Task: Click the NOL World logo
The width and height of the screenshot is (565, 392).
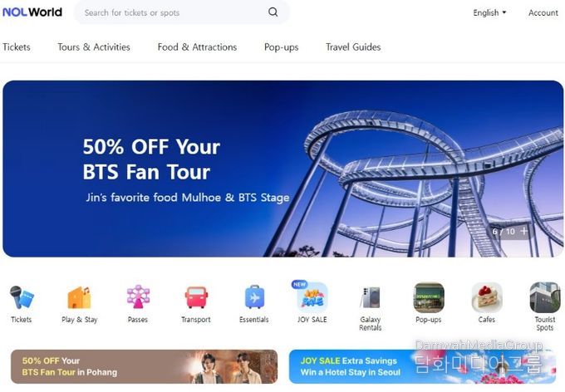Action: pyautogui.click(x=32, y=12)
